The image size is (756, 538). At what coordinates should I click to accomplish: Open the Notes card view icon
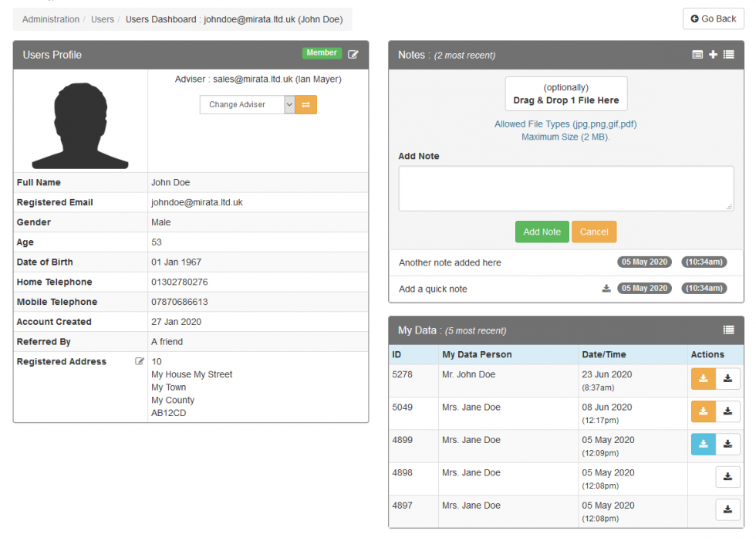point(698,55)
